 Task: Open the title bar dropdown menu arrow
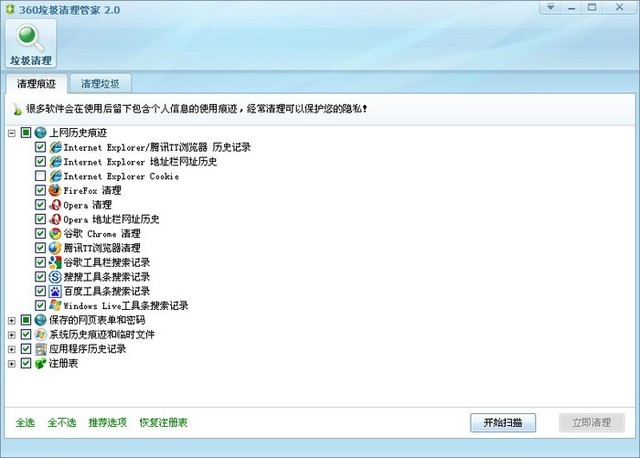pyautogui.click(x=551, y=7)
